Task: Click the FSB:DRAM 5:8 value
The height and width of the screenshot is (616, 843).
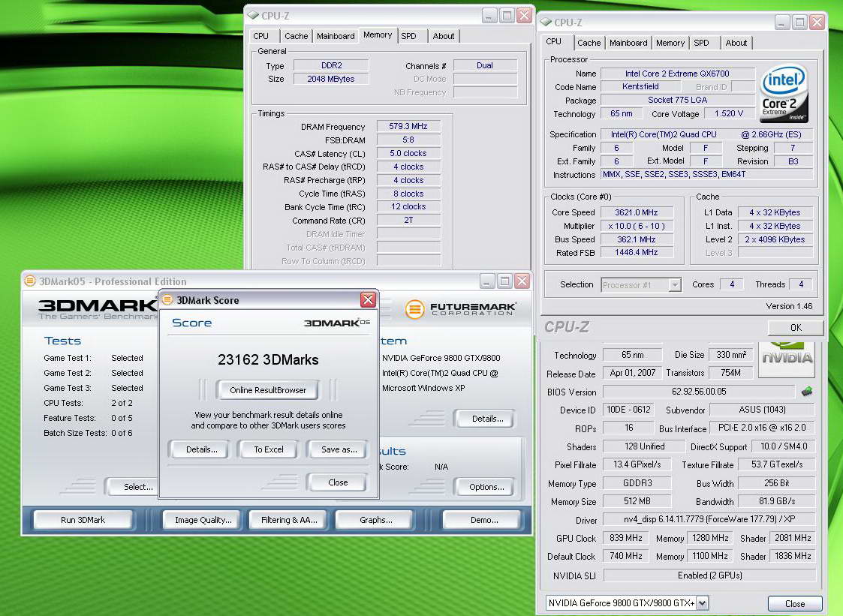Action: point(408,140)
